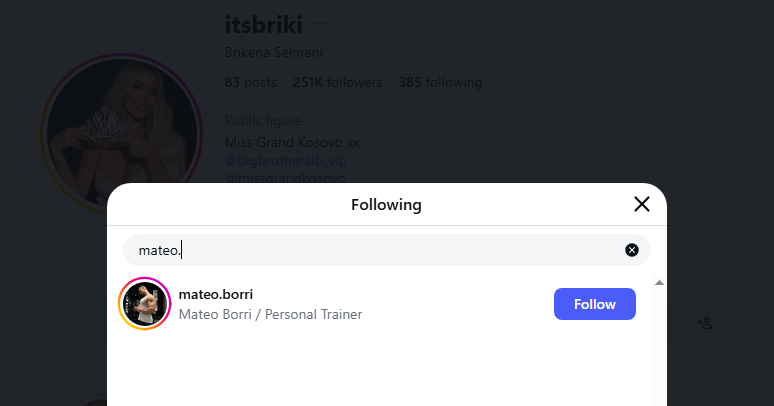View the 385 following list
Viewport: 774px width, 406px height.
(x=440, y=82)
